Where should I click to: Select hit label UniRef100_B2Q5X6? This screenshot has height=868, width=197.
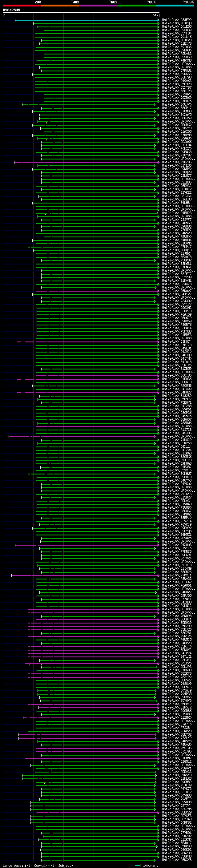pyautogui.click(x=177, y=457)
